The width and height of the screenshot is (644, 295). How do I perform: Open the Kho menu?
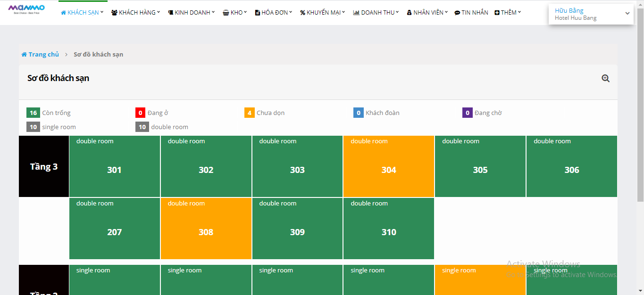tap(235, 13)
